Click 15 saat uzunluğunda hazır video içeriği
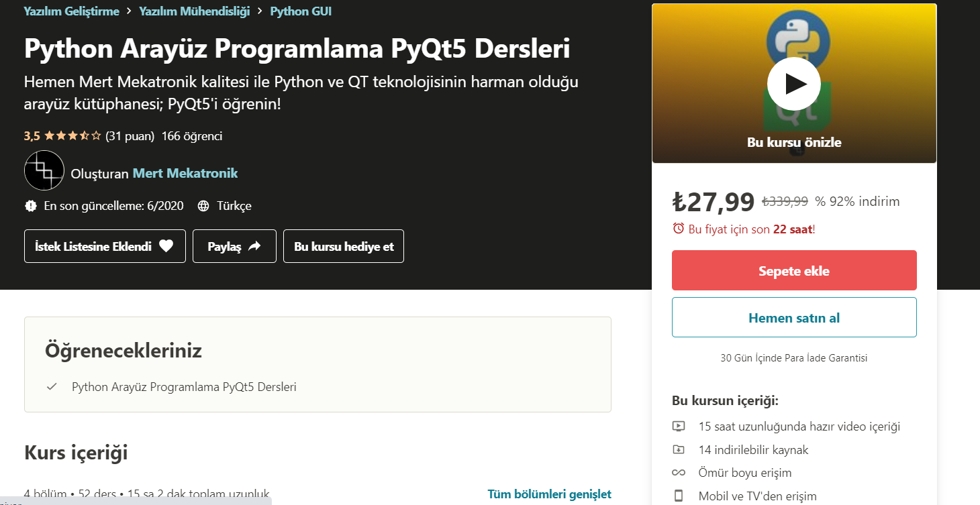Viewport: 980px width, 505px height. 799,427
